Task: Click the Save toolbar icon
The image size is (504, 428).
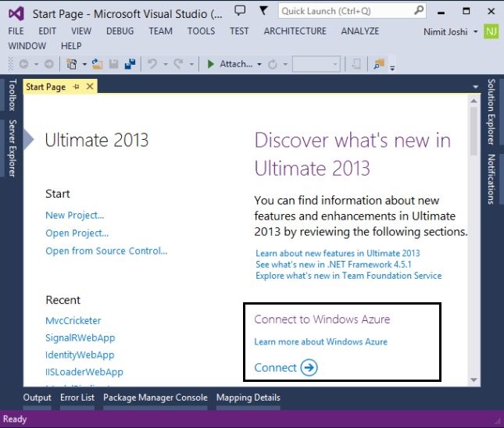Action: (x=113, y=64)
